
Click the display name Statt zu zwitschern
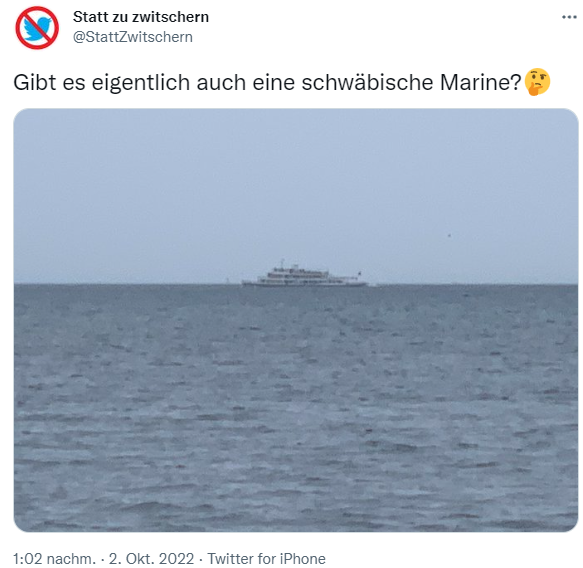click(141, 17)
